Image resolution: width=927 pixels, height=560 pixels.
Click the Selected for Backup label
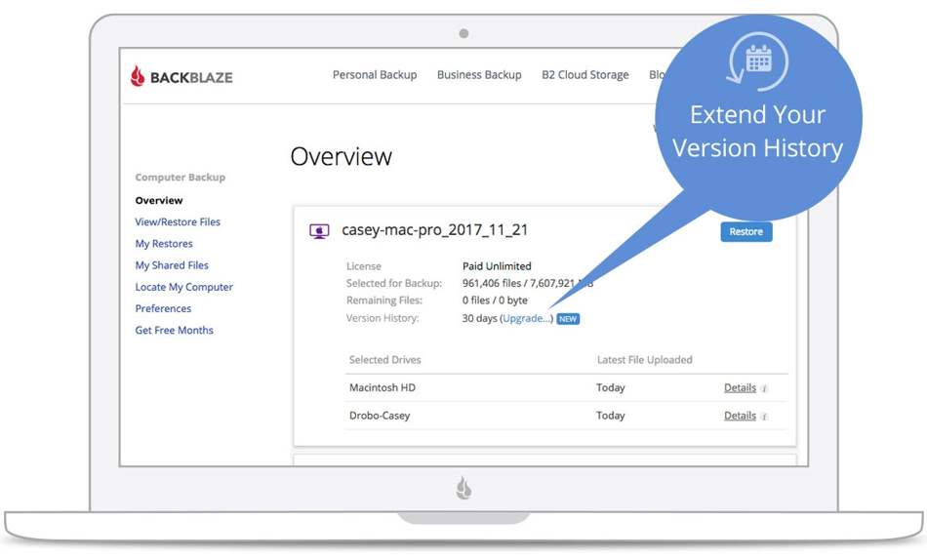[394, 283]
